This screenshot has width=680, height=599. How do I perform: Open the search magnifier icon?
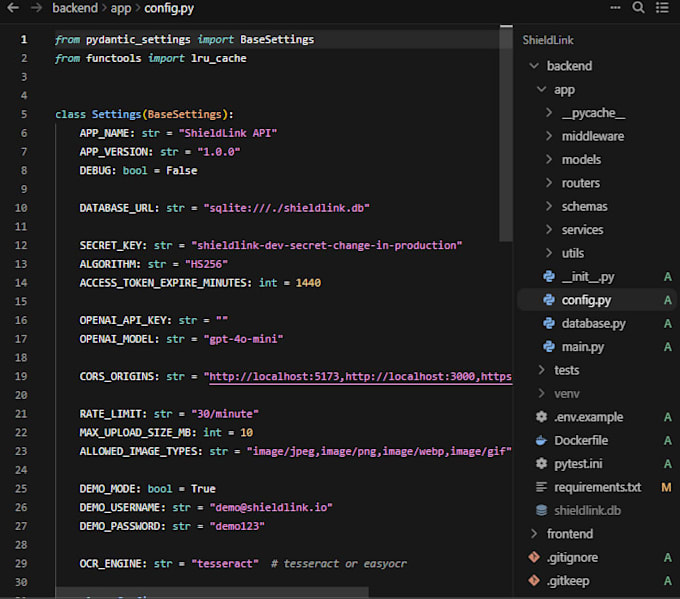coord(638,7)
